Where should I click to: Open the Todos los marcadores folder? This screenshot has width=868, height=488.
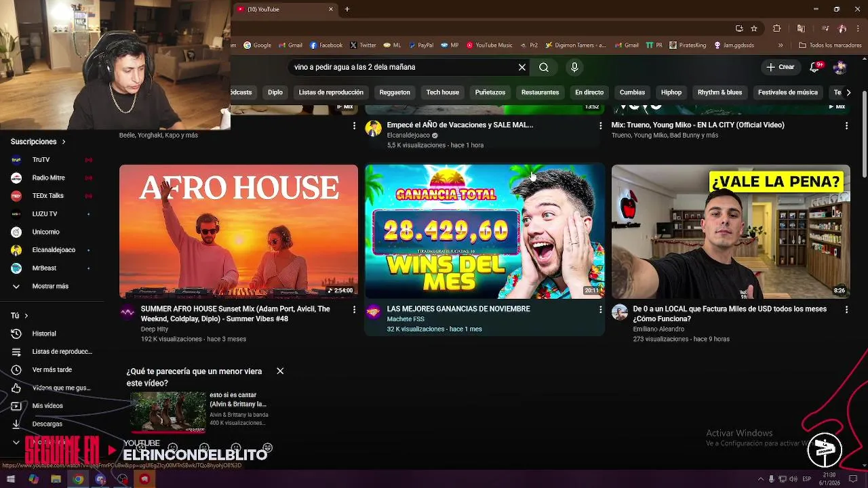click(x=830, y=45)
